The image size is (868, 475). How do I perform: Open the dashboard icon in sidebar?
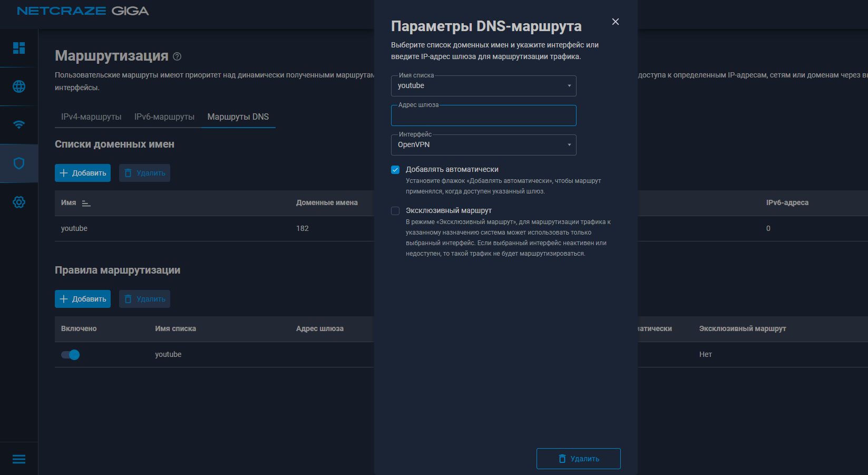pos(19,48)
